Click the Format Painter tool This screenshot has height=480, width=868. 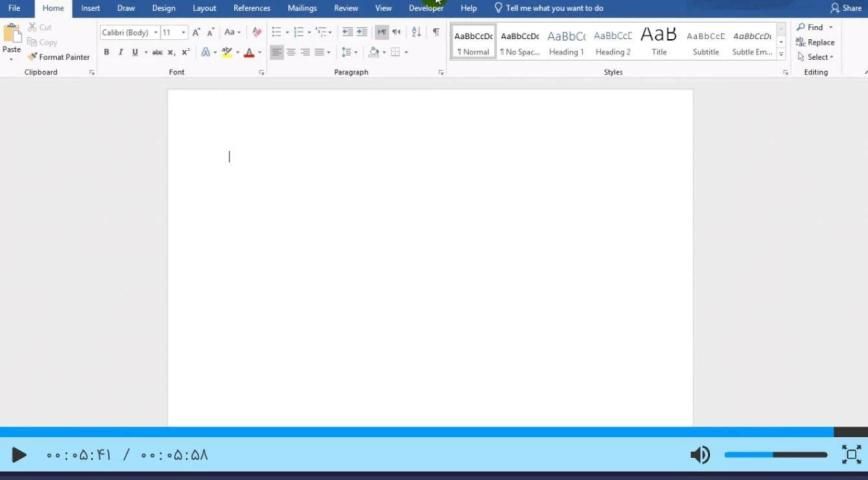point(59,57)
